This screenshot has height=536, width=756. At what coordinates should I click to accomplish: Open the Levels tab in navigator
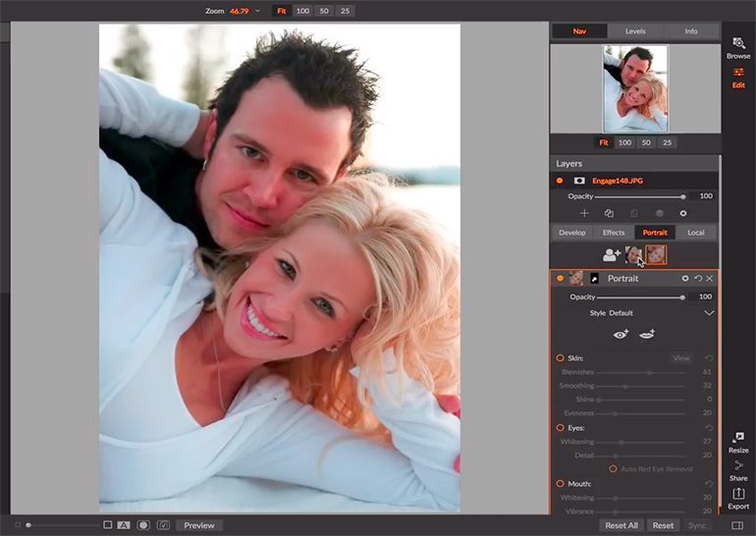(635, 31)
